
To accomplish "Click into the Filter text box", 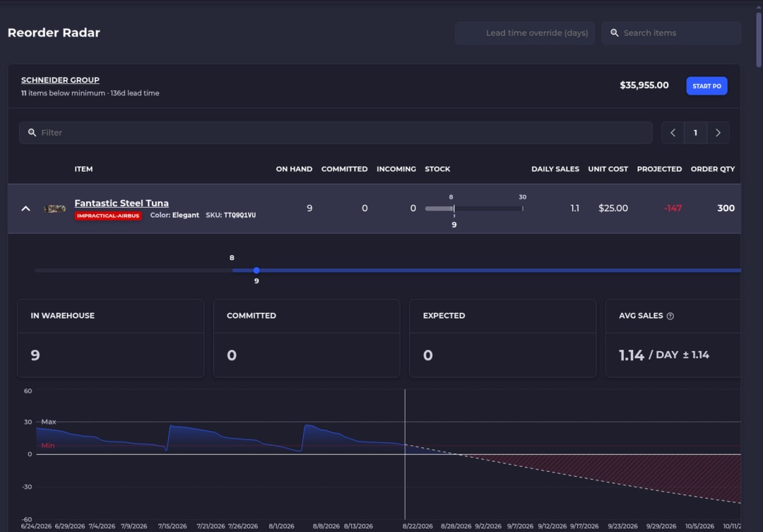I will pos(336,132).
